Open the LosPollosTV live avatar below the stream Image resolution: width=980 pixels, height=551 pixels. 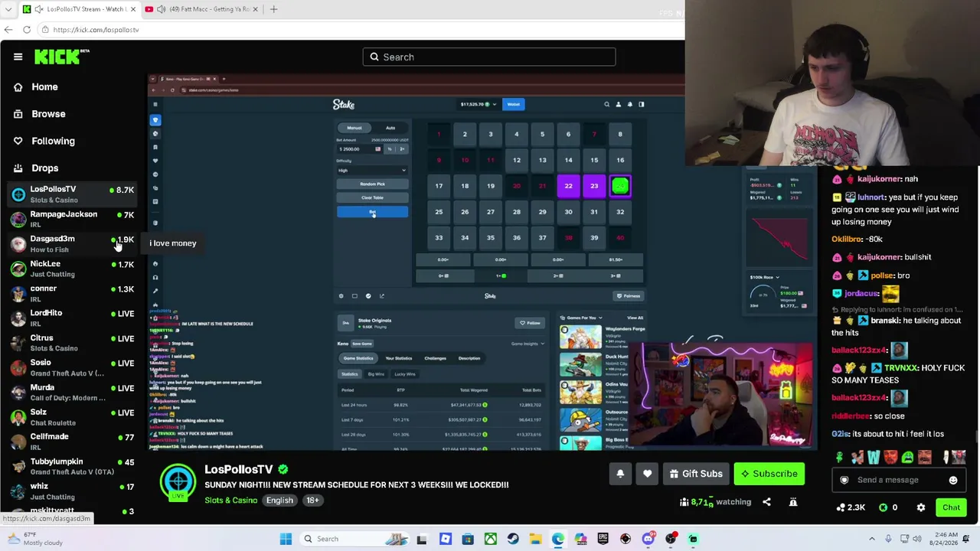(178, 481)
